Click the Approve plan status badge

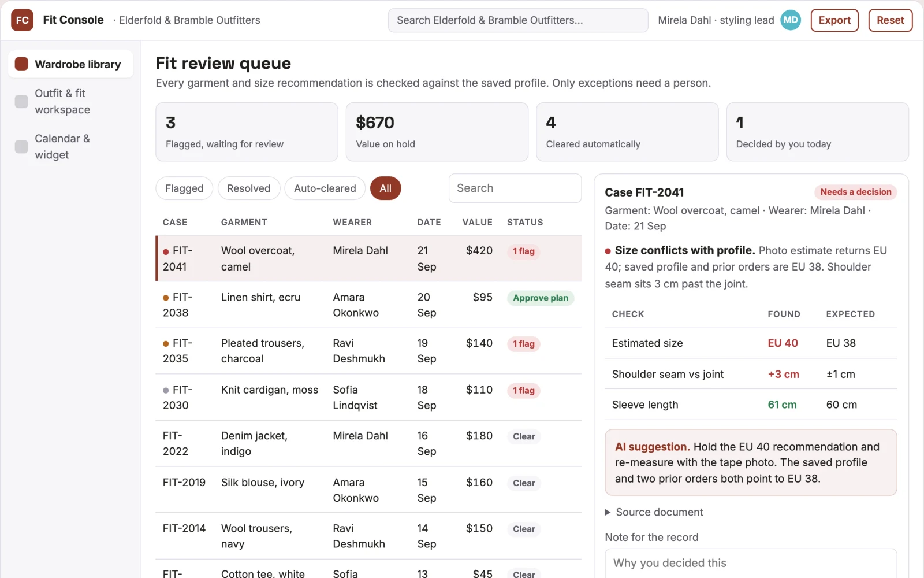(x=541, y=298)
